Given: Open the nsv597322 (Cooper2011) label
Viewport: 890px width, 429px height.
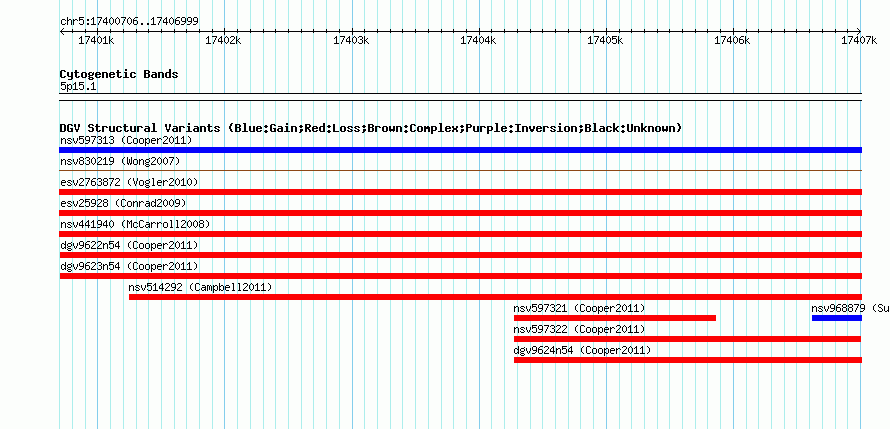Looking at the screenshot, I should click(x=580, y=329).
